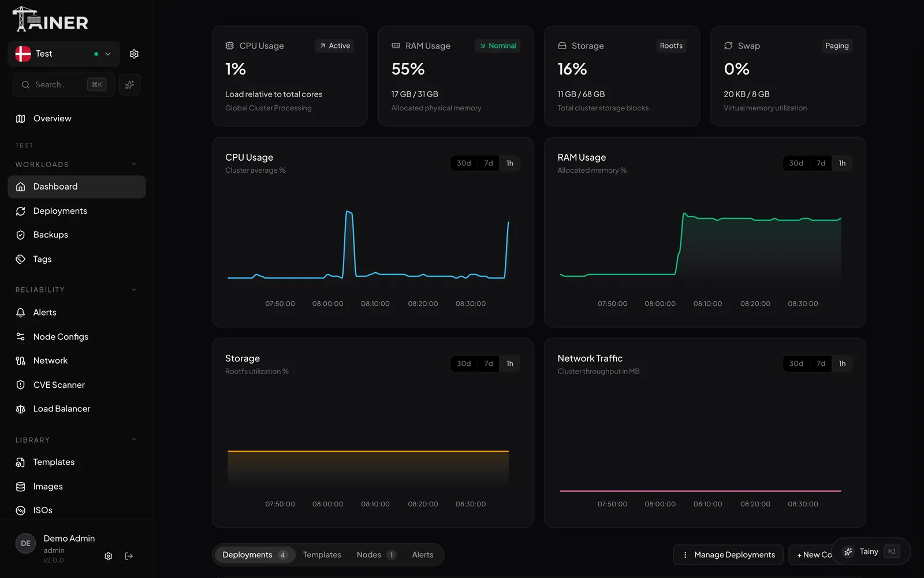
Task: Switch to the Templates tab
Action: [x=322, y=555]
